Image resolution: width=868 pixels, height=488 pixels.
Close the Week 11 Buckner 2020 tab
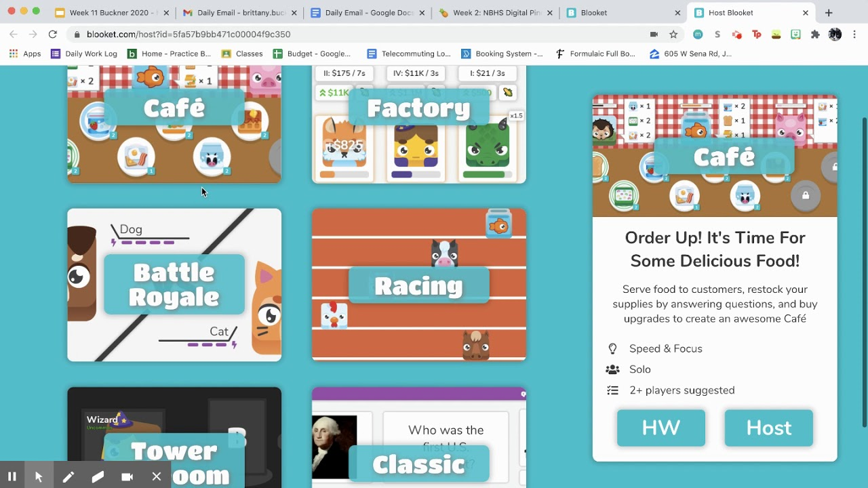[x=166, y=13]
